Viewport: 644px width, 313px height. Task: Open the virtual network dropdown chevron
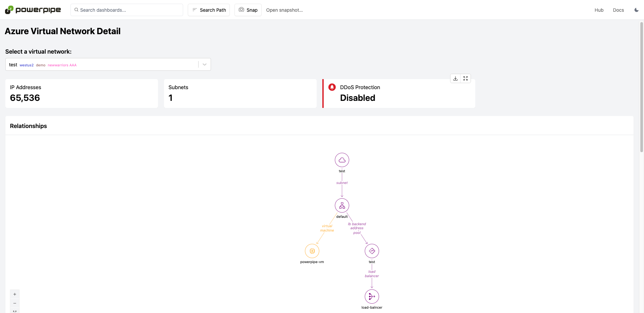(205, 64)
